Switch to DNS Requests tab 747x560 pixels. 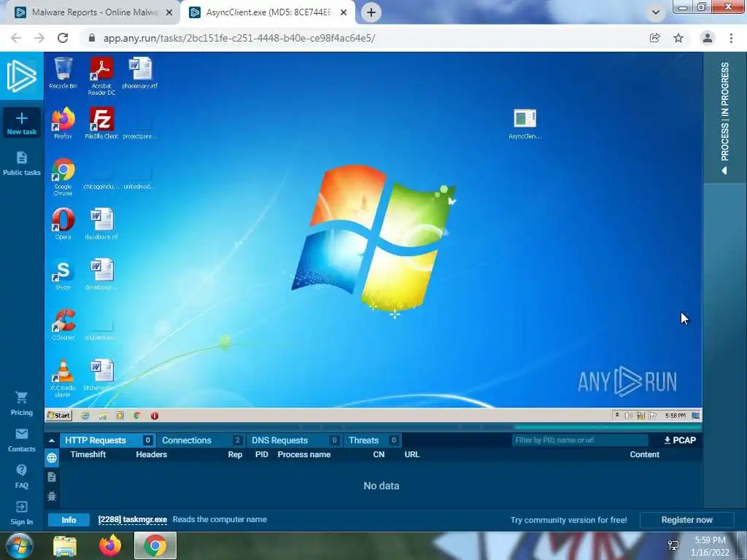[295, 440]
